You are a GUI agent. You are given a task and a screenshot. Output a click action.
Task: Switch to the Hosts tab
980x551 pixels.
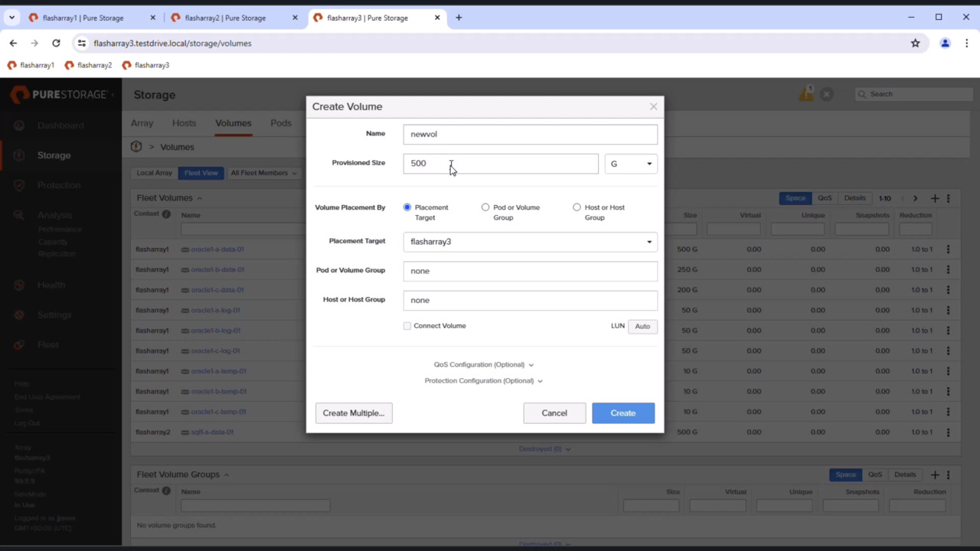click(184, 122)
